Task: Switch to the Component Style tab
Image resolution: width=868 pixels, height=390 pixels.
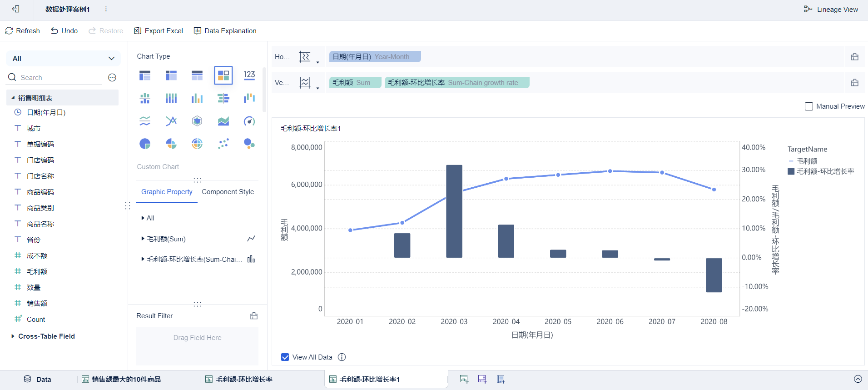Action: coord(228,192)
